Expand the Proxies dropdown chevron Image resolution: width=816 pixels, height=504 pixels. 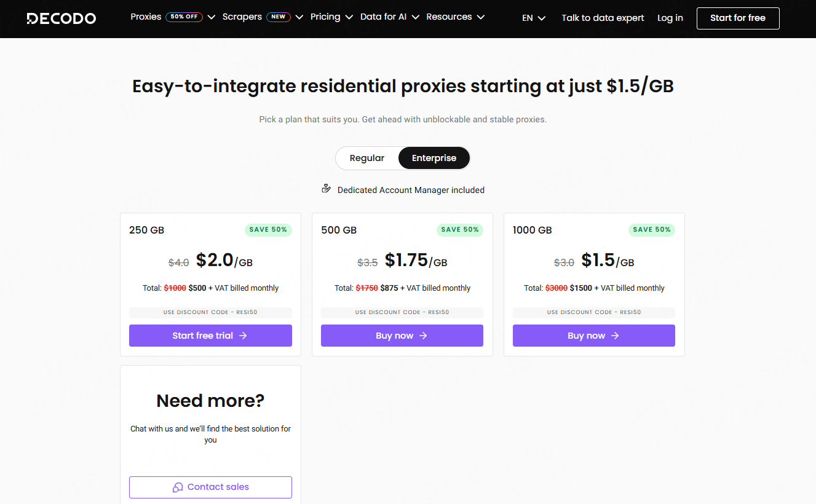tap(211, 17)
